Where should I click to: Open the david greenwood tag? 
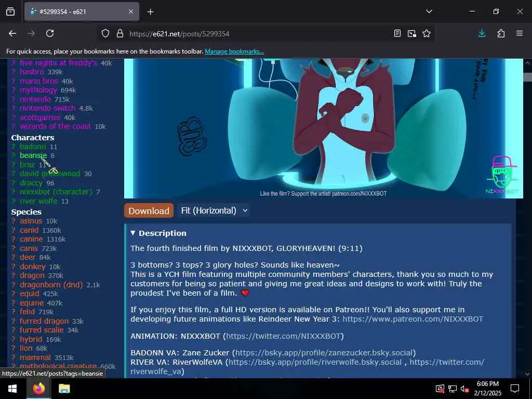[50, 174]
